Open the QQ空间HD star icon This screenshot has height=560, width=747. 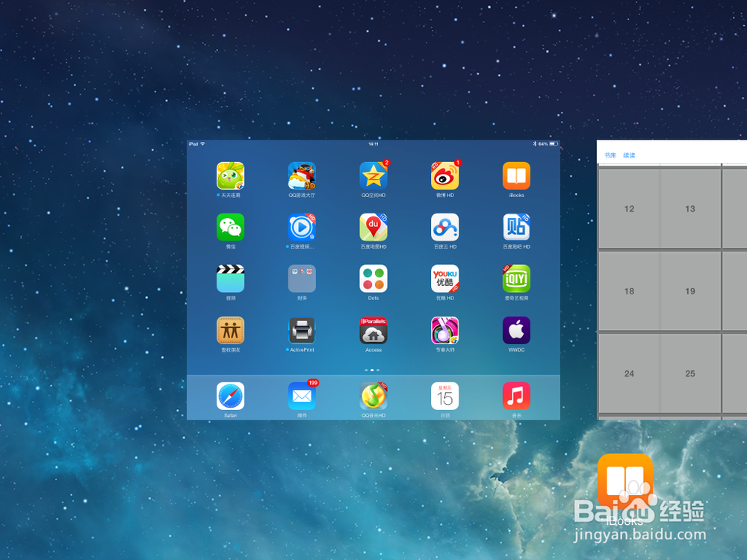373,175
